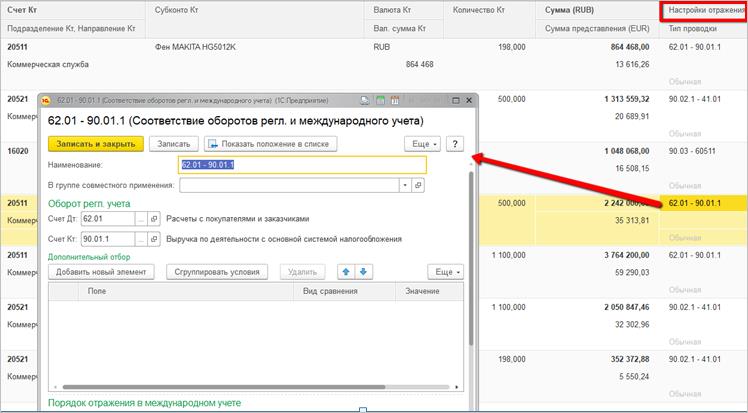
Task: Open the joint application group item icon
Action: click(x=418, y=185)
